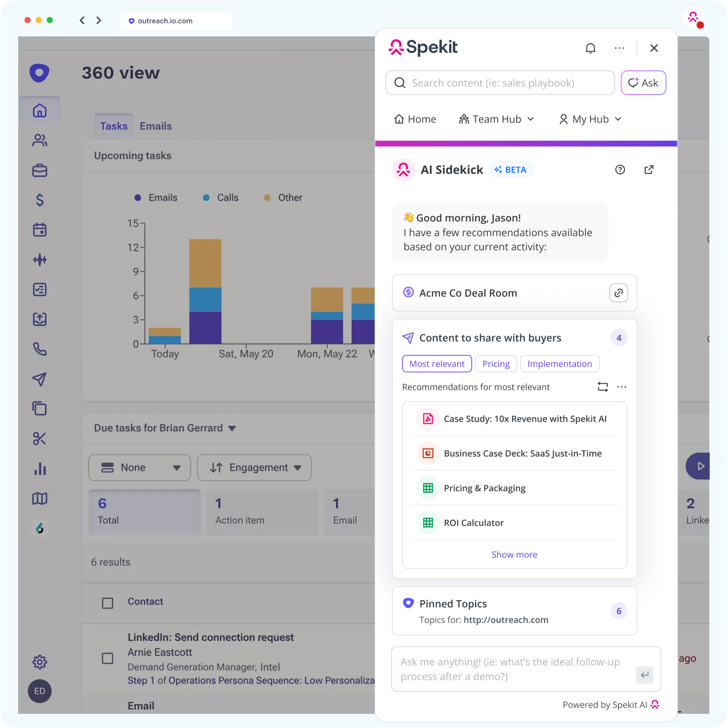Viewport: 728px width, 728px height.
Task: Copy link for Acme Co Deal Room
Action: 618,293
